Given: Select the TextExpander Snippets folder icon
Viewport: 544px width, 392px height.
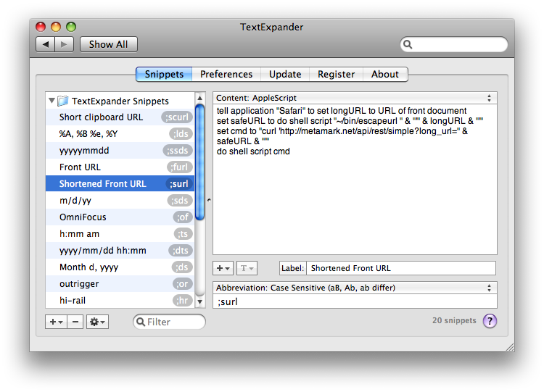Looking at the screenshot, I should coord(63,101).
